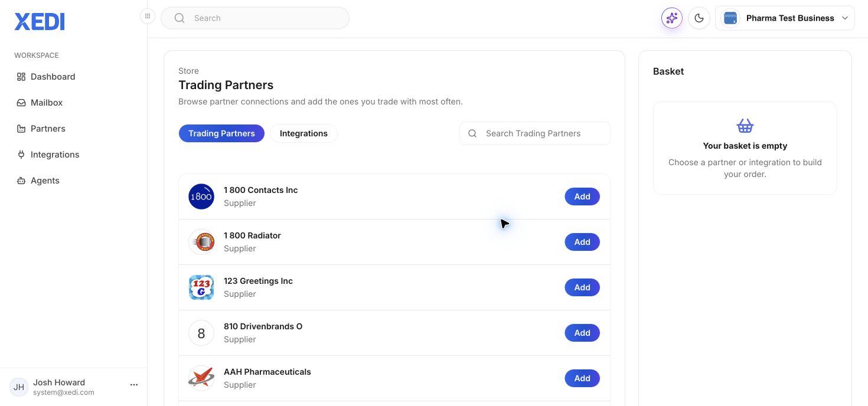Open Josh Howard's three-dot menu
This screenshot has height=406, width=868.
click(x=134, y=385)
